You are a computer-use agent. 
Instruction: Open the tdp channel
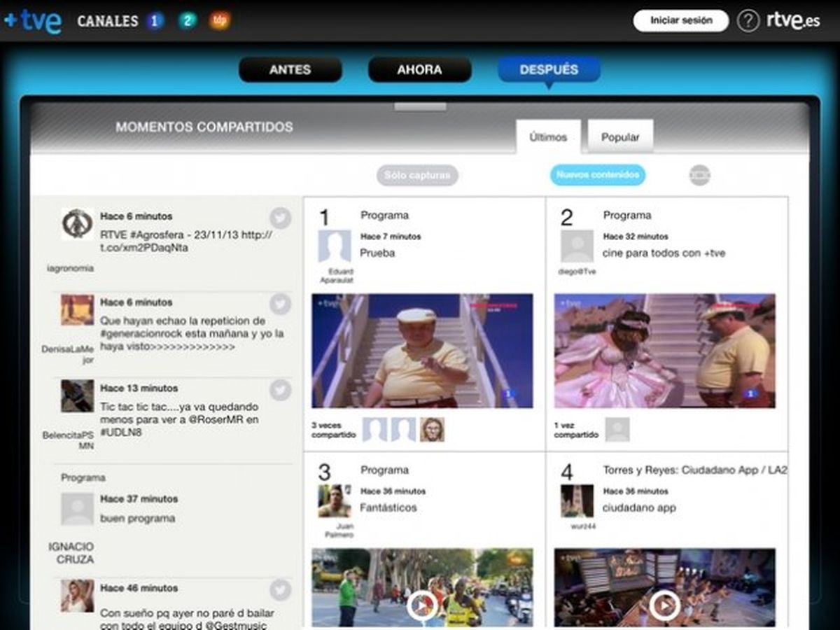tap(219, 21)
